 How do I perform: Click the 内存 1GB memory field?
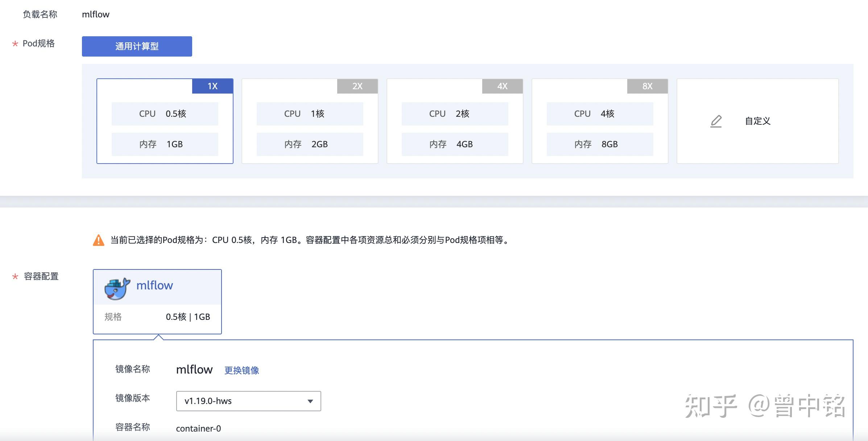click(165, 144)
